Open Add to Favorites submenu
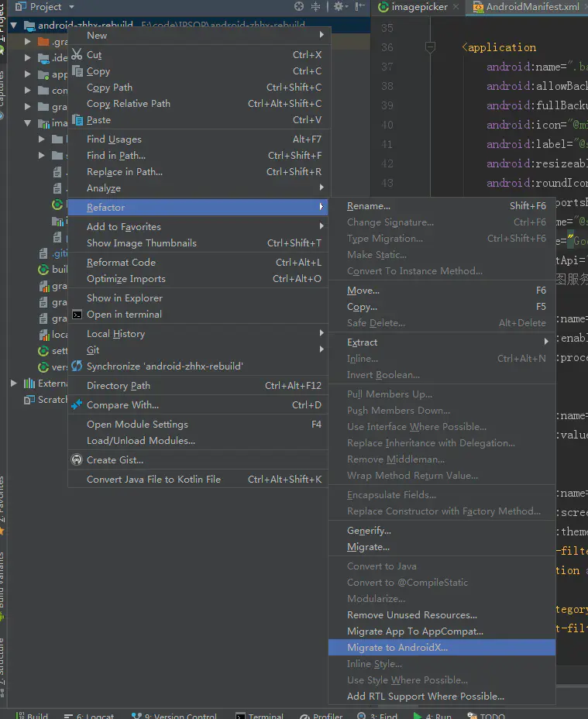 198,226
